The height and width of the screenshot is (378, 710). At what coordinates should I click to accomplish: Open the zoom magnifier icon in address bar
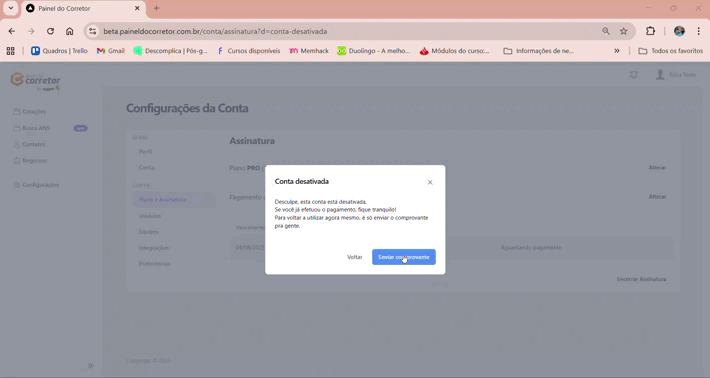[x=606, y=31]
